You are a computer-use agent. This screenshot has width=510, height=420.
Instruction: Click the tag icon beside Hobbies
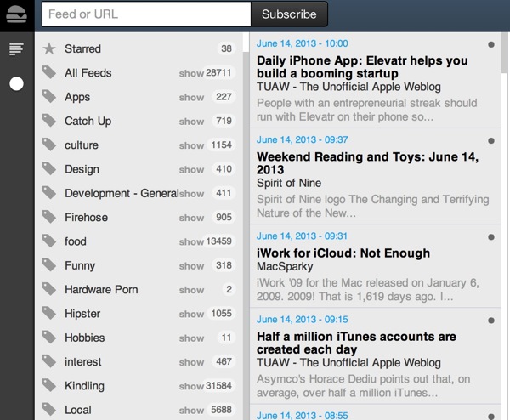[49, 338]
